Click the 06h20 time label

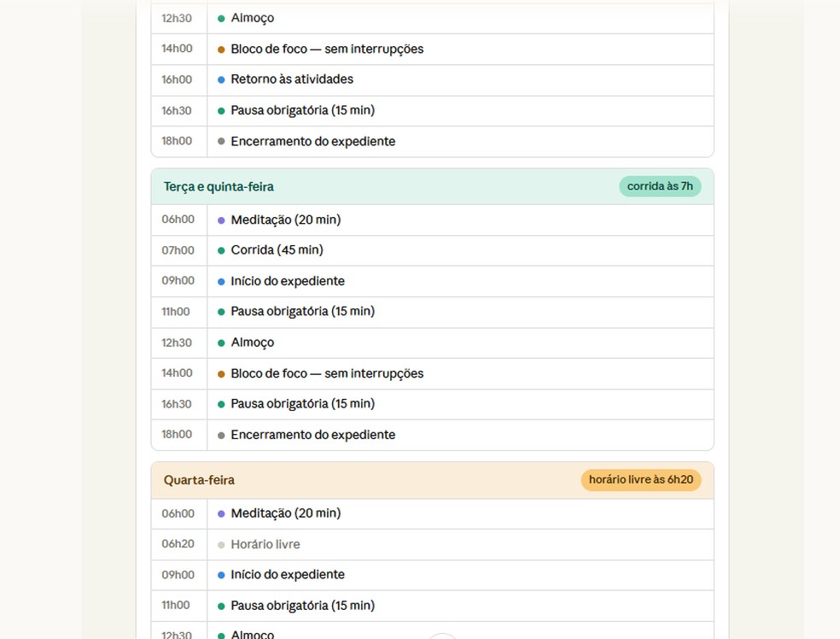coord(178,544)
